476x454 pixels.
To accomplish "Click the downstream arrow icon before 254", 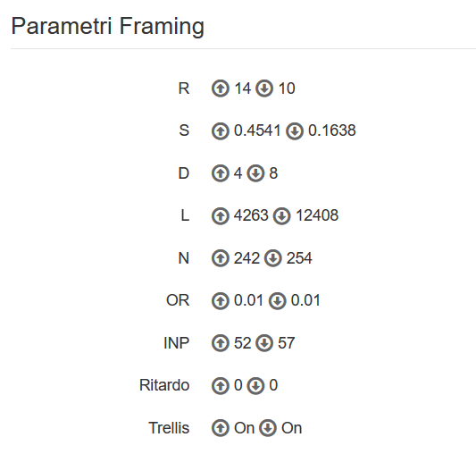I will (273, 258).
